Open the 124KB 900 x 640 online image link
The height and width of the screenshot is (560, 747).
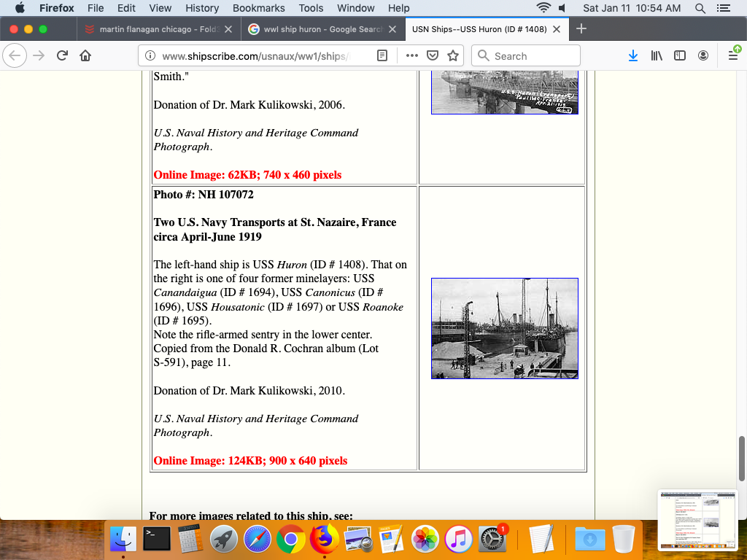[250, 461]
